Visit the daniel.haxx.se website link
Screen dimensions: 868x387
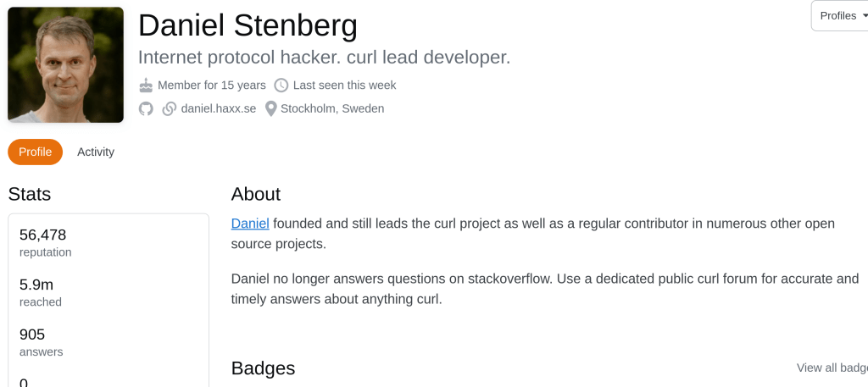pyautogui.click(x=219, y=108)
